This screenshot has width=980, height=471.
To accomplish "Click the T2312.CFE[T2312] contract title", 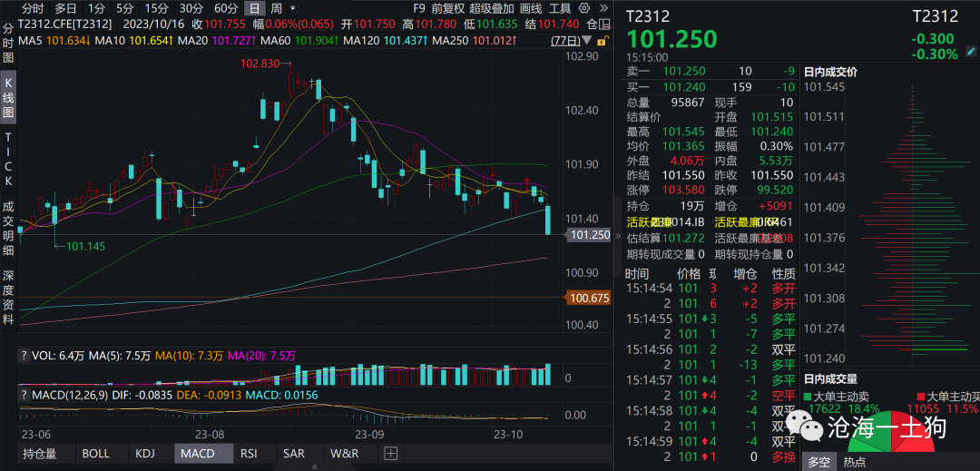I will 65,25.
